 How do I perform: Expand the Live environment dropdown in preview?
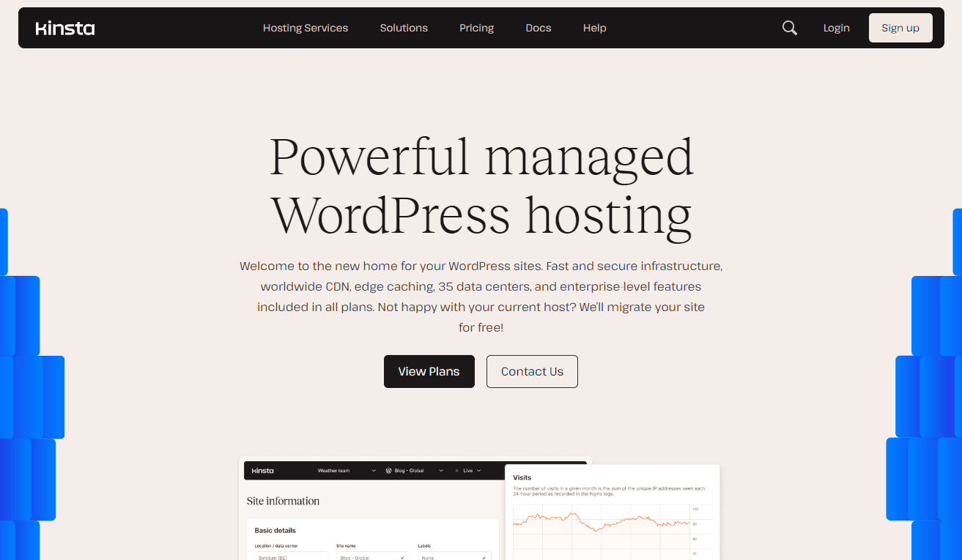(x=468, y=471)
